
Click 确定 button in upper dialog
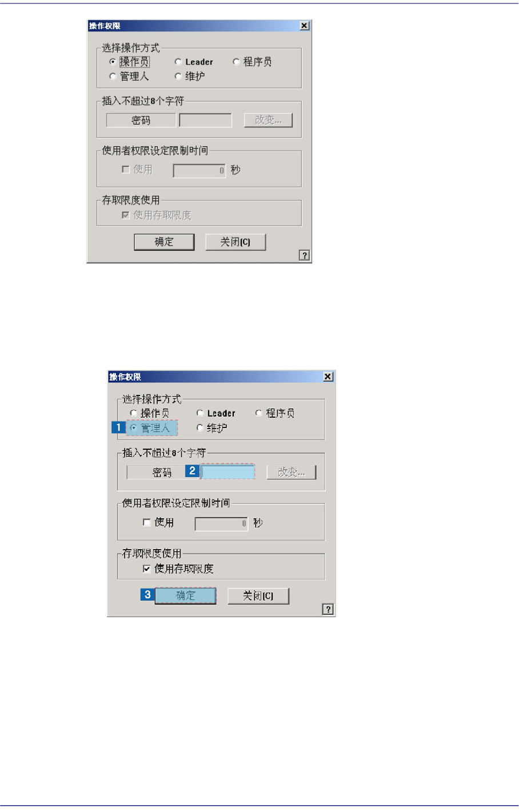click(164, 242)
